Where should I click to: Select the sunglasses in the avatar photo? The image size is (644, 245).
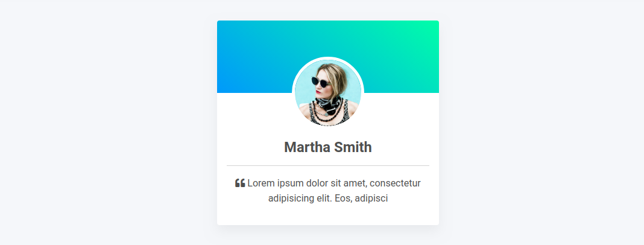320,81
